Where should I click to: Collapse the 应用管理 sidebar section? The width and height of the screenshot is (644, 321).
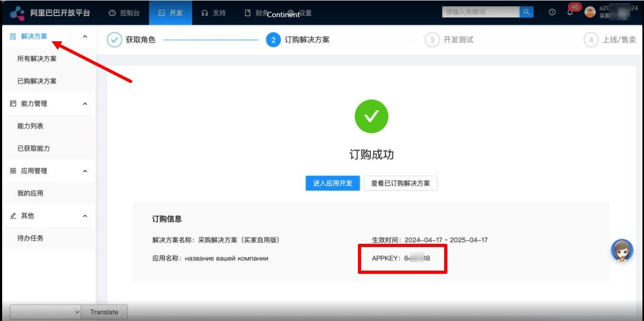(85, 171)
